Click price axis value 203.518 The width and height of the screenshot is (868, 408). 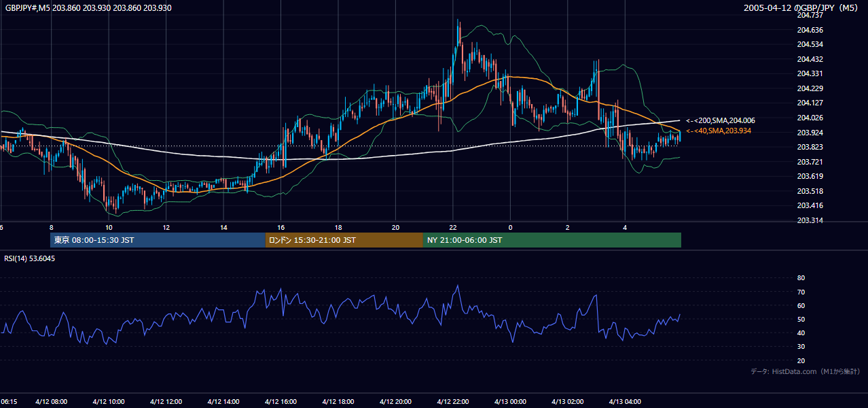pos(810,191)
